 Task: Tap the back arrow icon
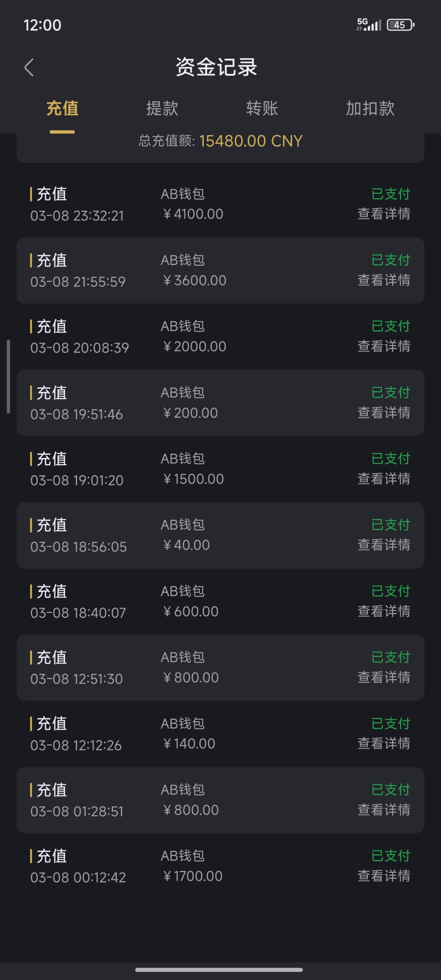29,67
